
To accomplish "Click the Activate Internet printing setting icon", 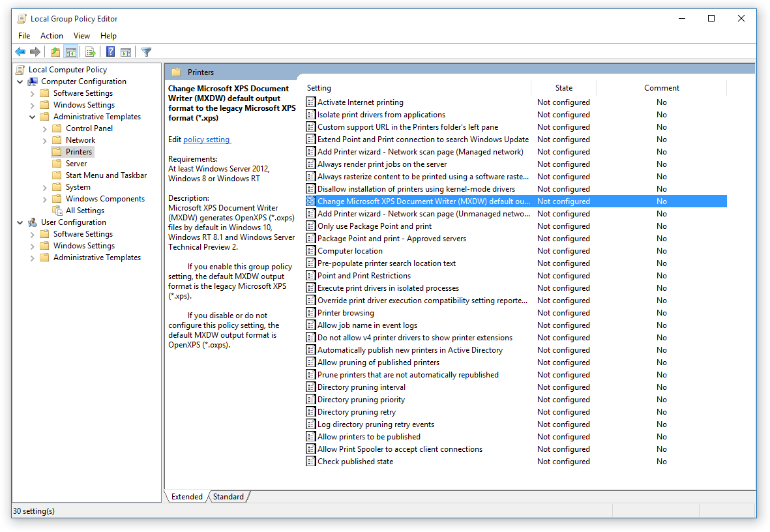I will click(x=311, y=102).
